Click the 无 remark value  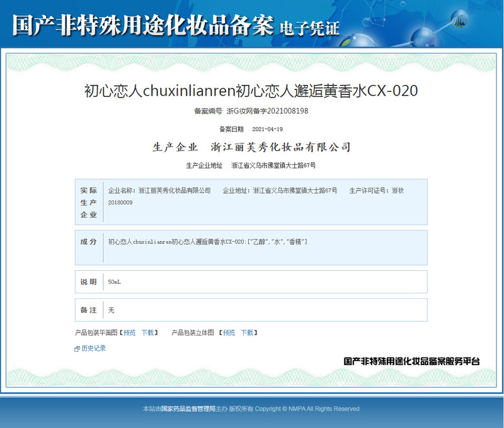(x=112, y=310)
